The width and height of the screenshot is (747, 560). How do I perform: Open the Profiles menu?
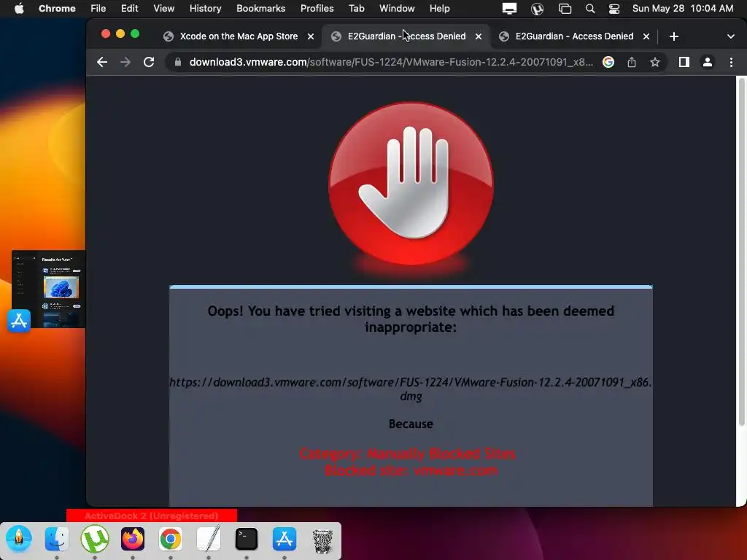point(317,9)
